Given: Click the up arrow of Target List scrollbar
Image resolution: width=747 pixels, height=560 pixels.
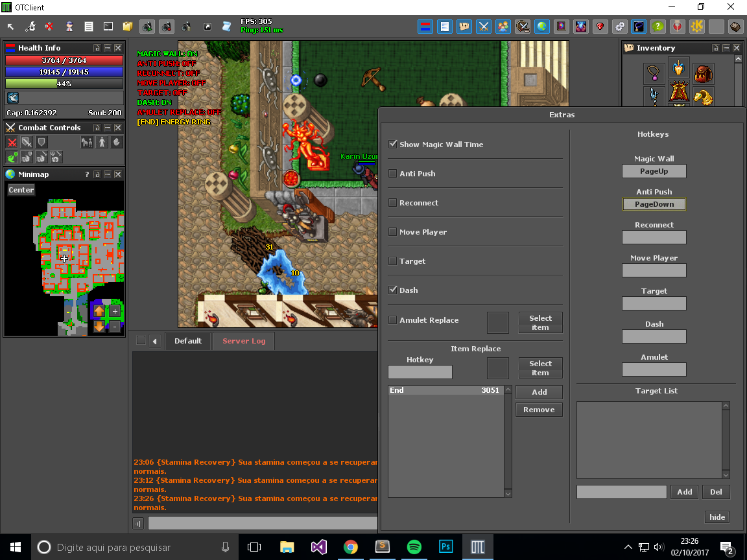Looking at the screenshot, I should pyautogui.click(x=726, y=406).
